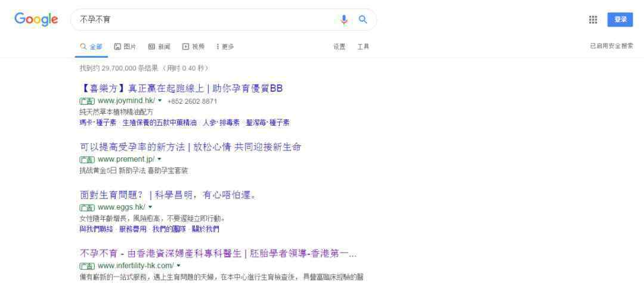
Task: Open 设置 settings menu
Action: (339, 46)
